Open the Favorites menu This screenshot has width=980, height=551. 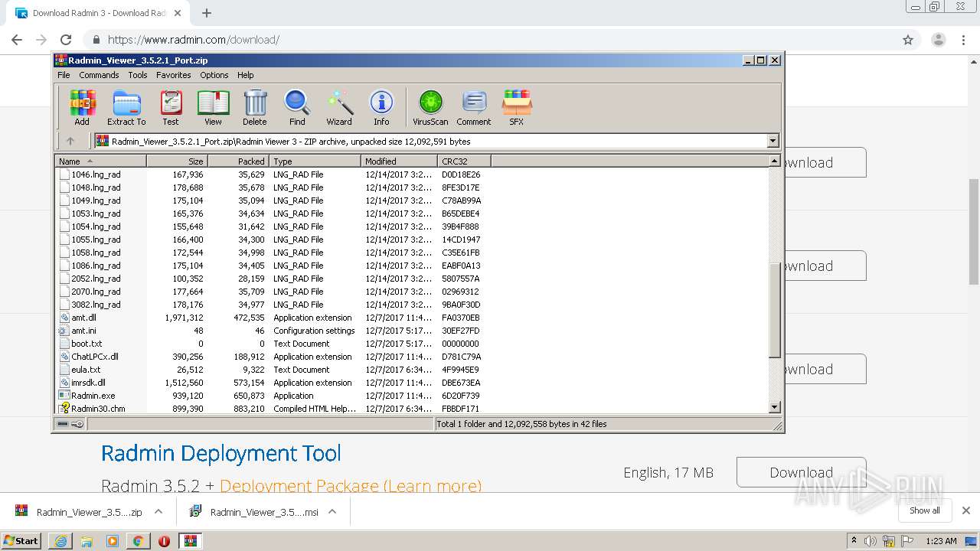(x=174, y=75)
